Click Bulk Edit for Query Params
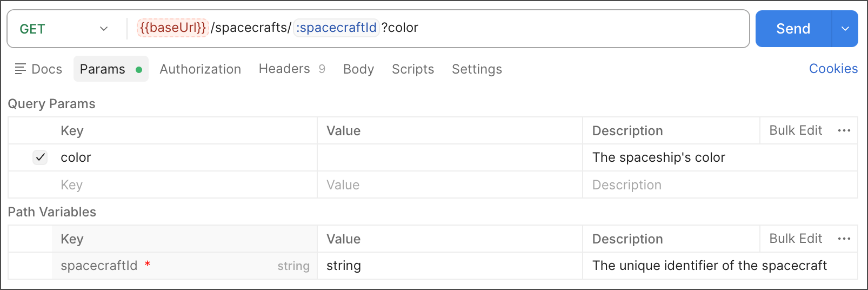Viewport: 868px width, 290px height. point(796,130)
